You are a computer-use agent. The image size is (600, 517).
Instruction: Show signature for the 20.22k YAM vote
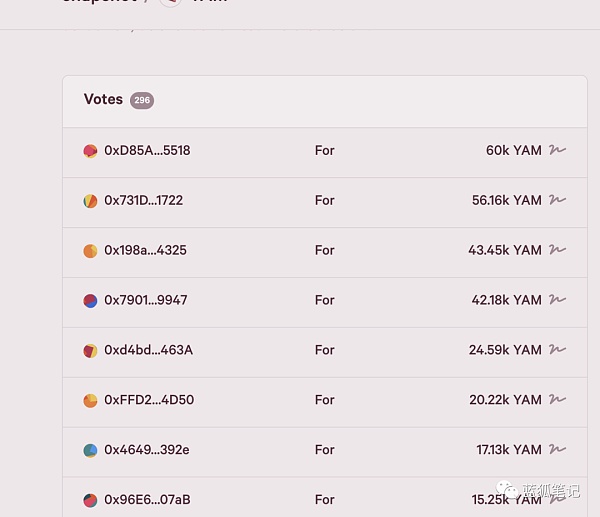coord(558,400)
